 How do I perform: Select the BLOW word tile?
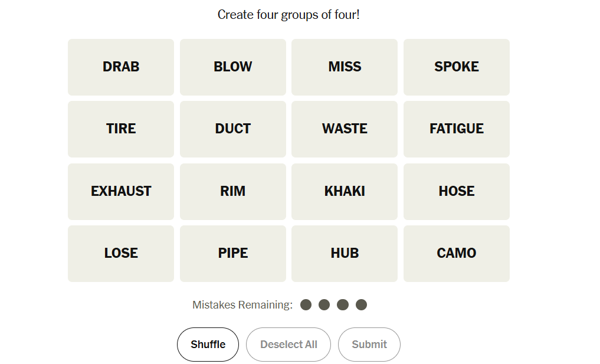point(232,67)
